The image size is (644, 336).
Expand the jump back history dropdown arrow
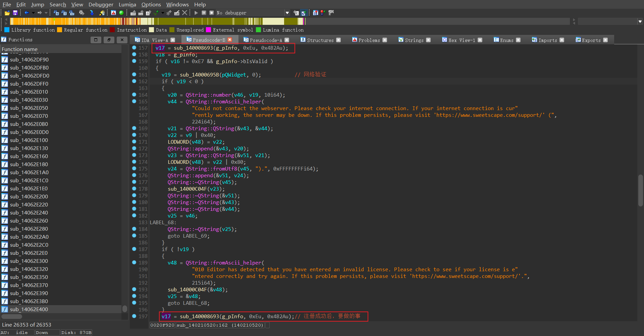coord(33,13)
